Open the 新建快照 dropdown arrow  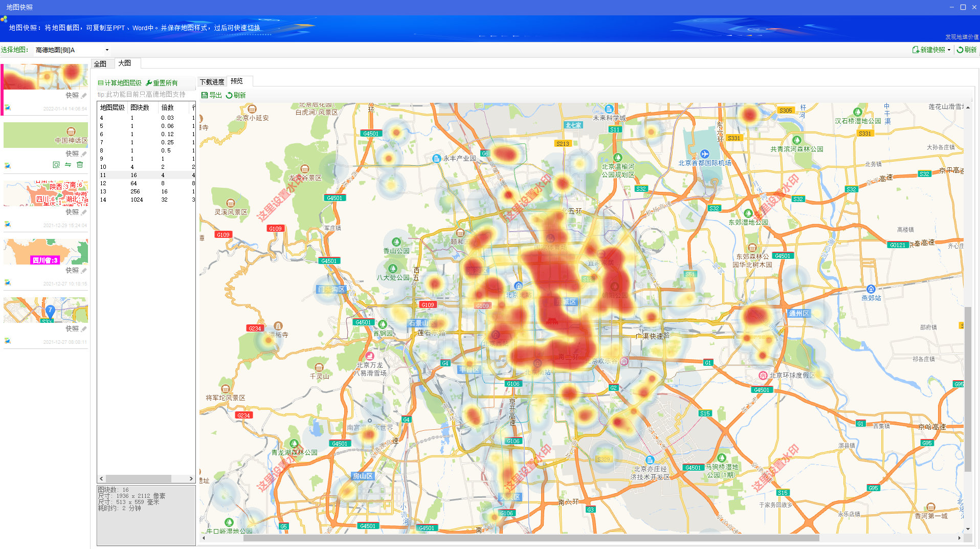(949, 50)
